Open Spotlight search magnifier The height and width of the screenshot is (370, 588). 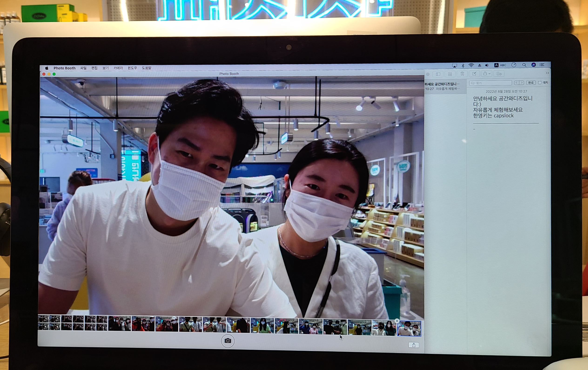click(524, 65)
